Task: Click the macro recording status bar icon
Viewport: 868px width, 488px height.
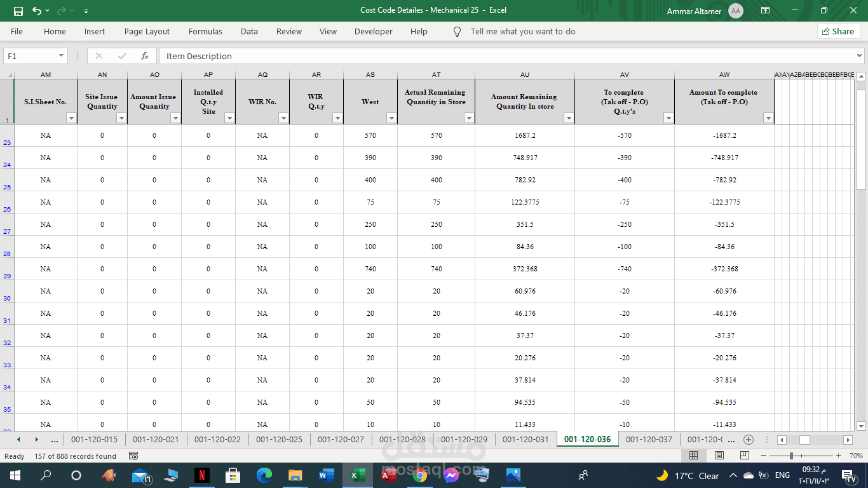Action: tap(133, 456)
